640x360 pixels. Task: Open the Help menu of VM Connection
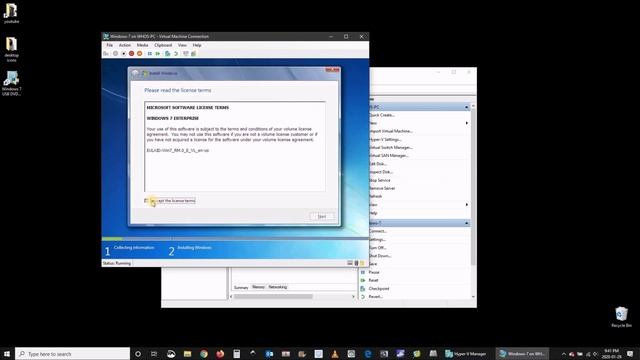click(x=197, y=45)
